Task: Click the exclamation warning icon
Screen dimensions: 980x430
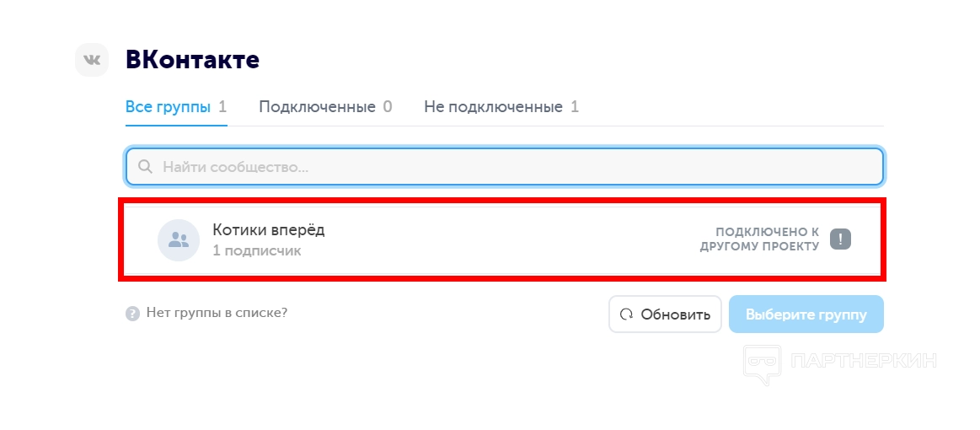Action: [840, 239]
